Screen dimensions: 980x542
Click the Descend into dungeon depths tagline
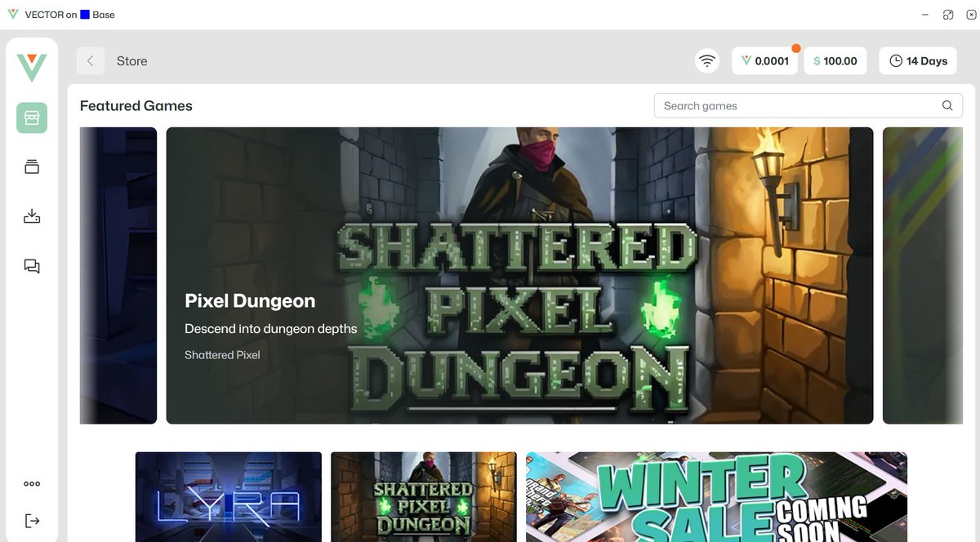[271, 329]
